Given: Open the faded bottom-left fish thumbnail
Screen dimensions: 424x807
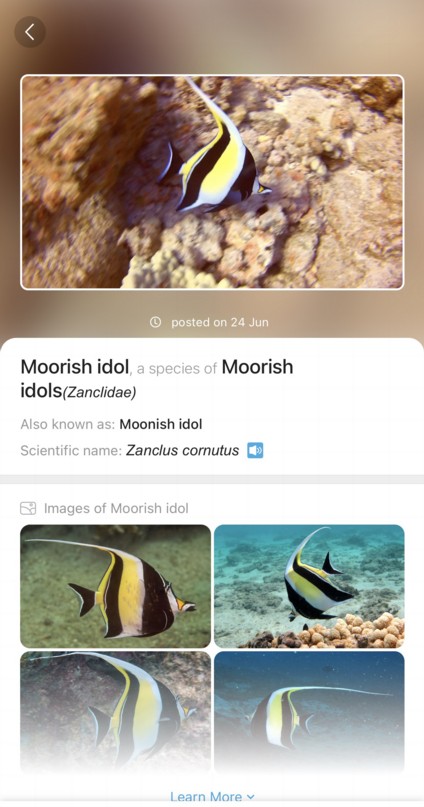Looking at the screenshot, I should pyautogui.click(x=116, y=712).
